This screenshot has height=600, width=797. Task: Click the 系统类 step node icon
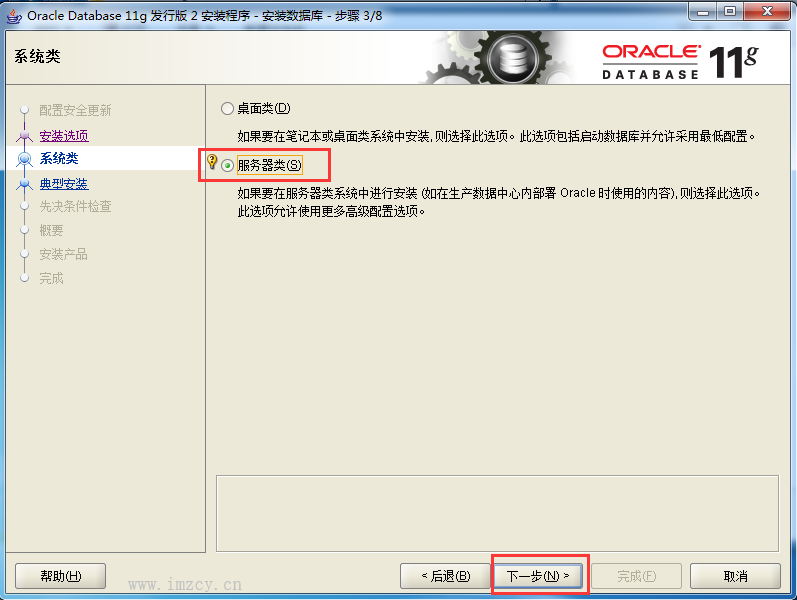coord(24,159)
